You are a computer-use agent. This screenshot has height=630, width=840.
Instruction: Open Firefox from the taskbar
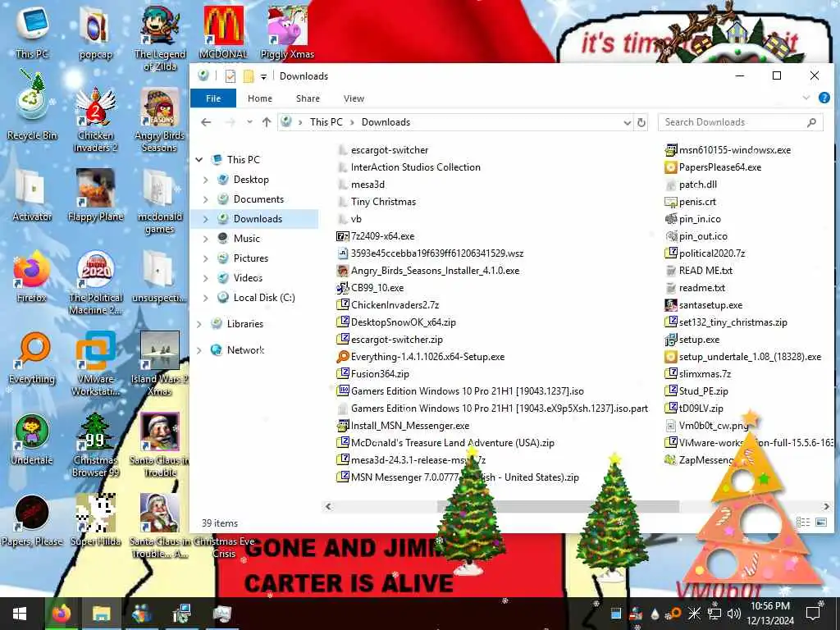click(x=61, y=614)
